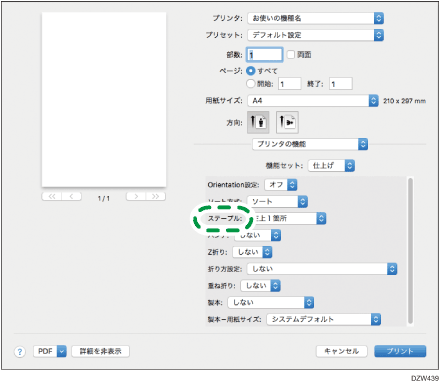Open the 製本ー用紙サイズ dropdown
440x383 pixels.
324,319
